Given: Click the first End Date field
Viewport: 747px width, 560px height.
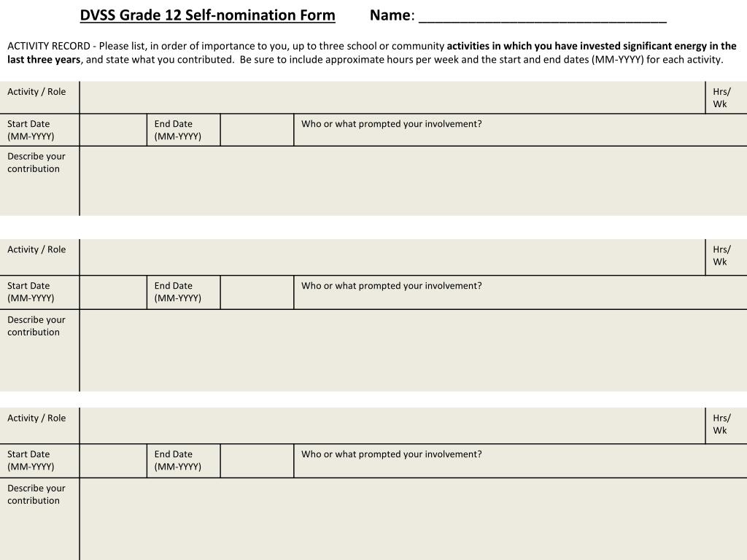Looking at the screenshot, I should coord(258,130).
